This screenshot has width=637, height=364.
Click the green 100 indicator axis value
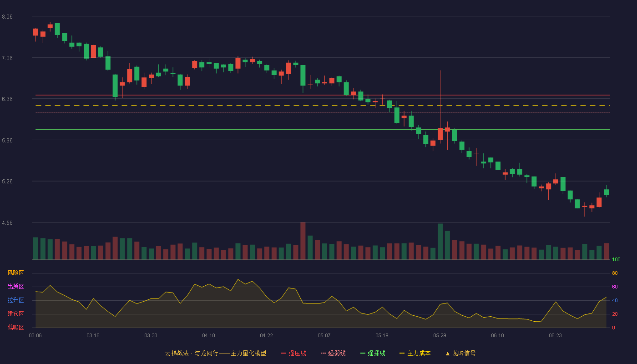pyautogui.click(x=616, y=260)
